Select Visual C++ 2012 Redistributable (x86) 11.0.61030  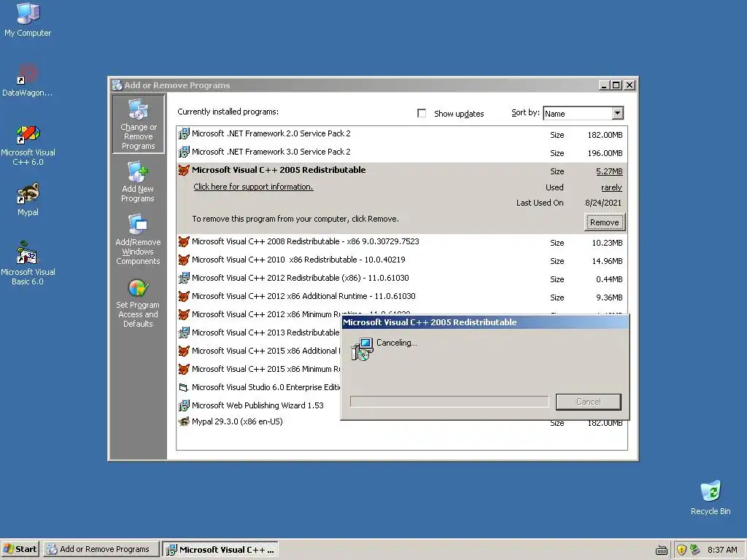click(x=402, y=279)
